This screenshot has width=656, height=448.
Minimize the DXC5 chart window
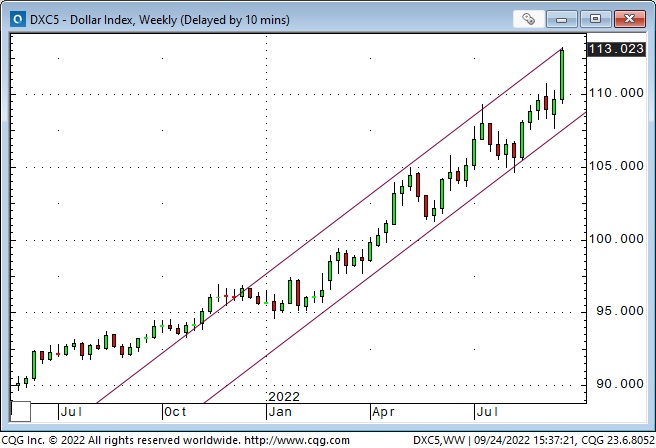561,19
